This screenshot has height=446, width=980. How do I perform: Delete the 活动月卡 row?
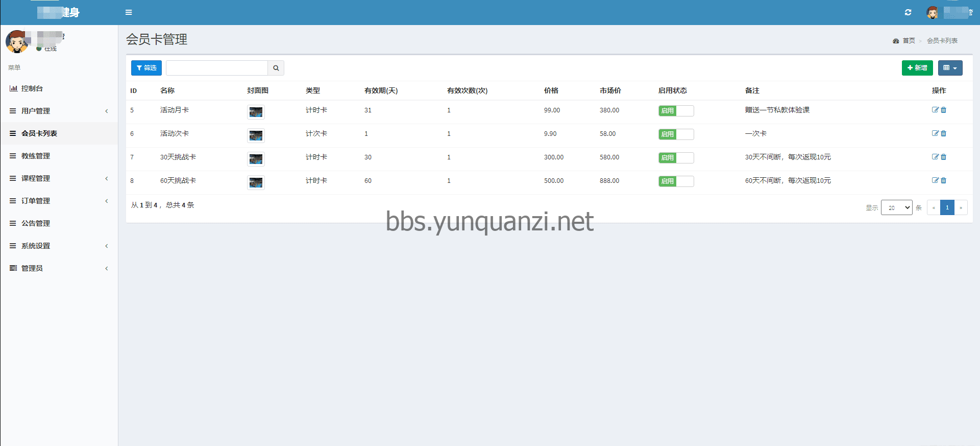click(944, 110)
